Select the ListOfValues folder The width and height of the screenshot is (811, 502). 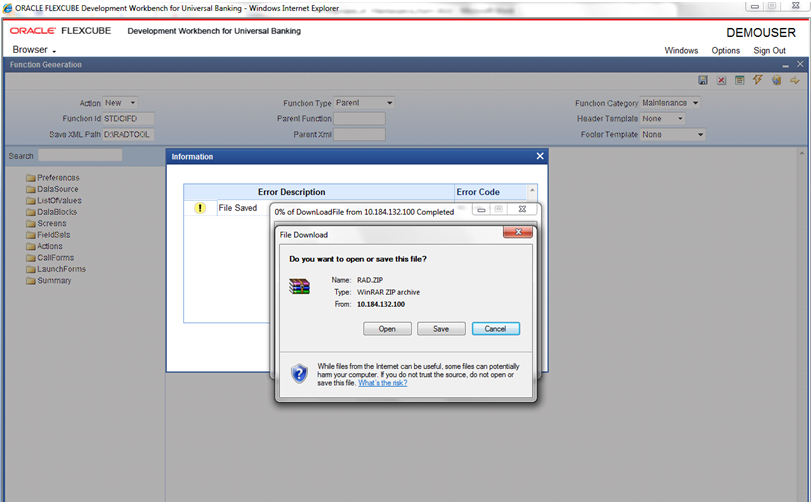coord(54,200)
